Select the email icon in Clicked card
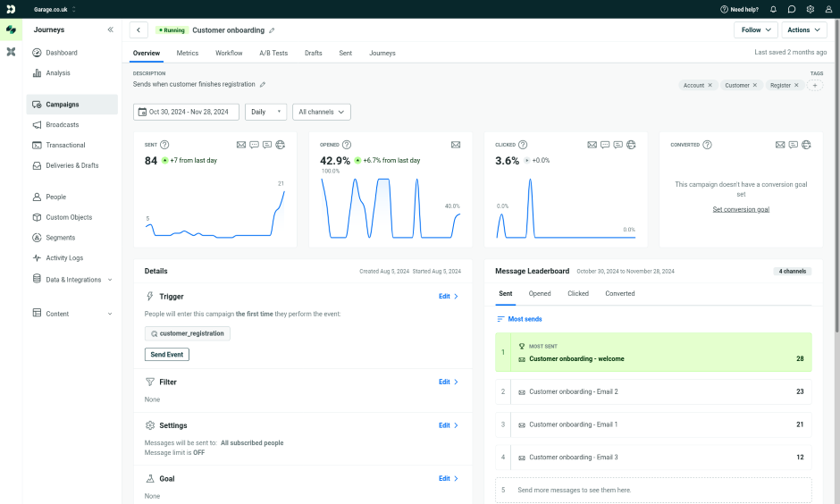The image size is (840, 504). tap(592, 145)
